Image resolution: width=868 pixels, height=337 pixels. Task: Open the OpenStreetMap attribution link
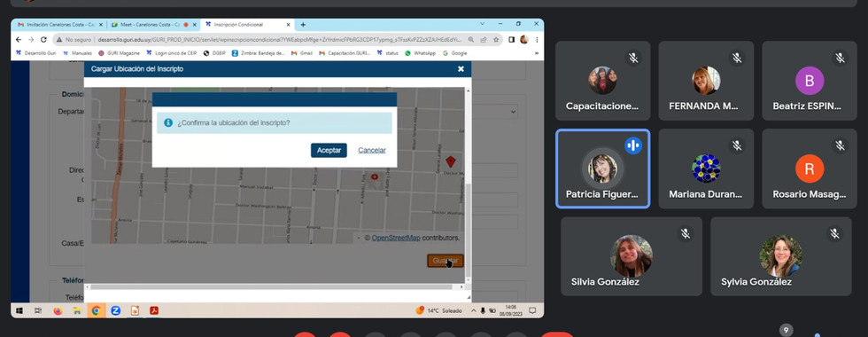pyautogui.click(x=396, y=238)
